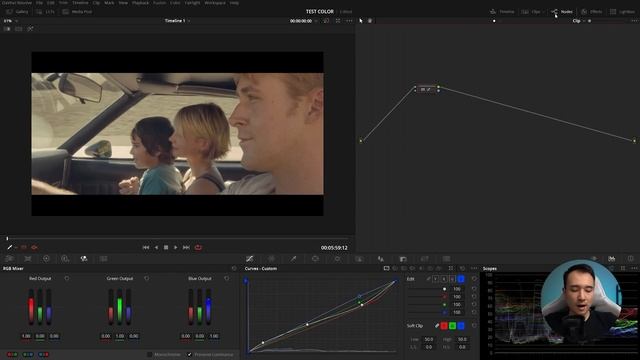The height and width of the screenshot is (360, 640).
Task: Enable the Monochrome checkbox
Action: pyautogui.click(x=149, y=354)
